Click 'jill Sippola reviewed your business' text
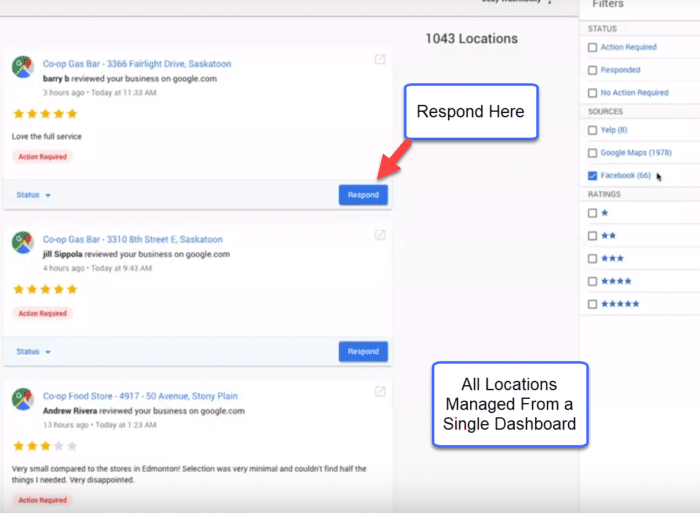 pyautogui.click(x=137, y=254)
